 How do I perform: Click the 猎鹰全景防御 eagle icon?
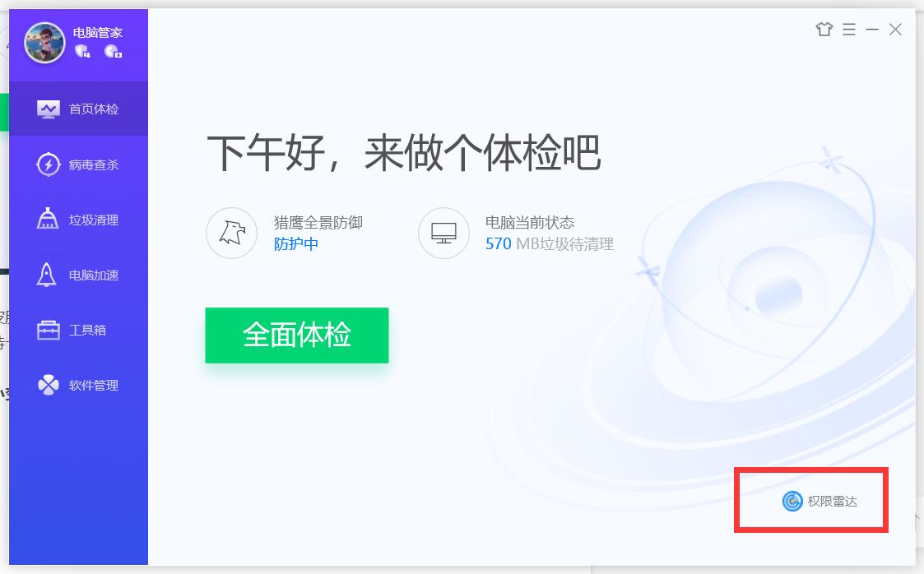tap(231, 233)
